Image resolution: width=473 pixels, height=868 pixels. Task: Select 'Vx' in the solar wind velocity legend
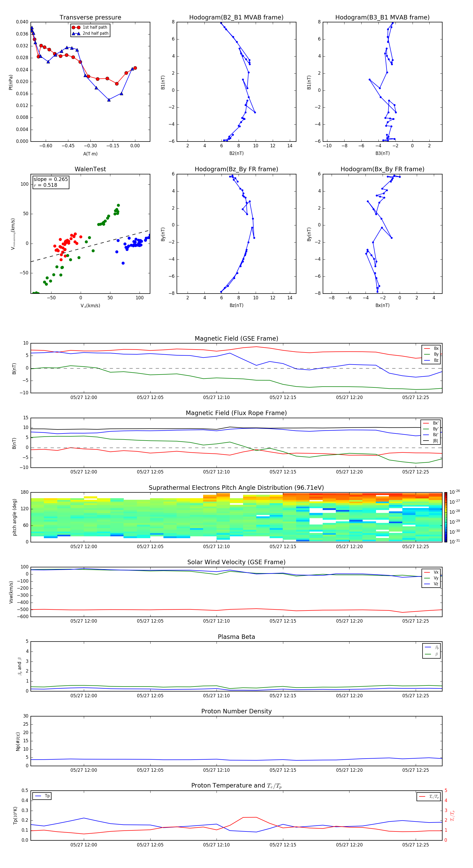point(431,572)
